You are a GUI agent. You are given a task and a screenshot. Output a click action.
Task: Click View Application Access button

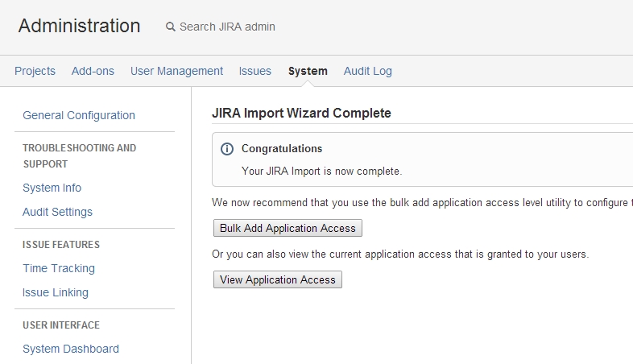click(x=278, y=279)
